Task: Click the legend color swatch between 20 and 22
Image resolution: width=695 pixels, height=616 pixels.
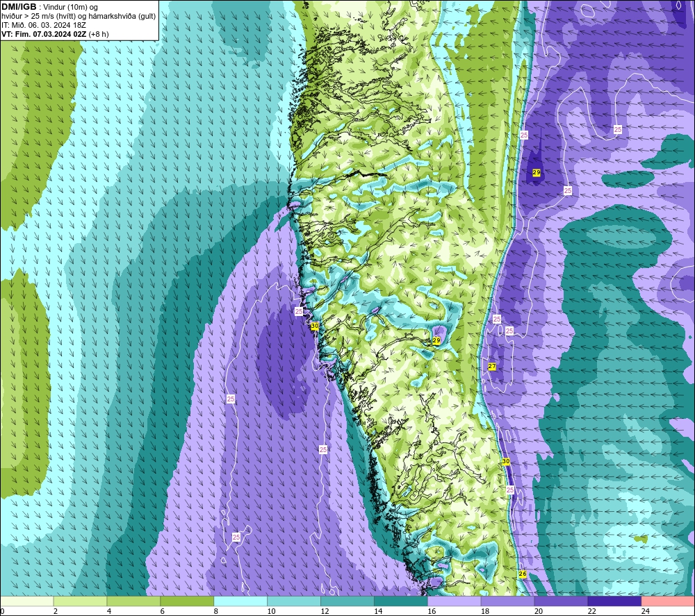Action: (x=561, y=601)
